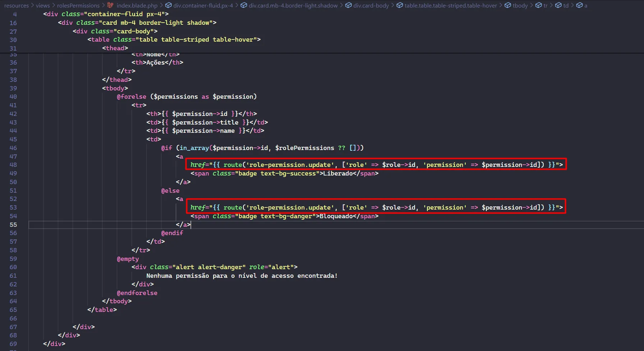This screenshot has width=644, height=351.
Task: Click the symbol icon before the tr breadcrumb
Action: [x=538, y=5]
